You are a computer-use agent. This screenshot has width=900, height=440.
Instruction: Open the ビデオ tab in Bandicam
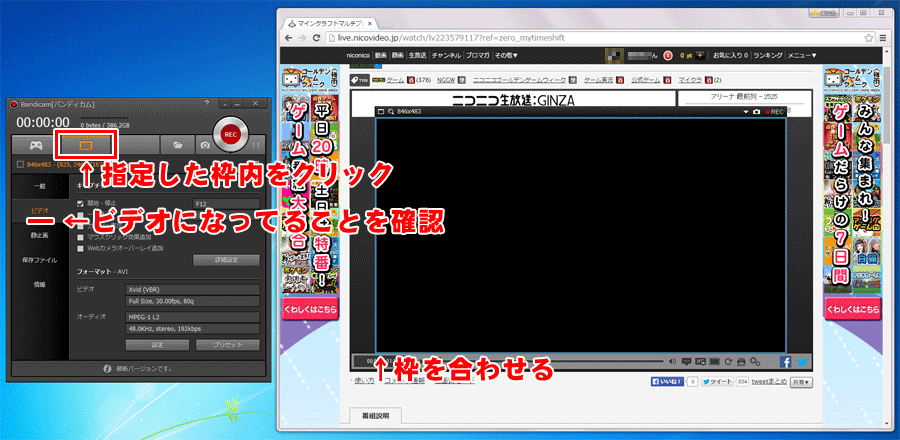tap(40, 211)
